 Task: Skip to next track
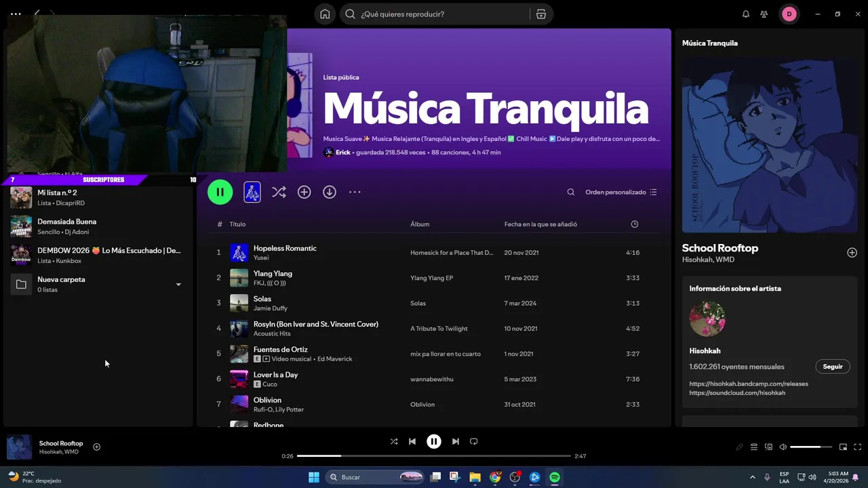[456, 441]
